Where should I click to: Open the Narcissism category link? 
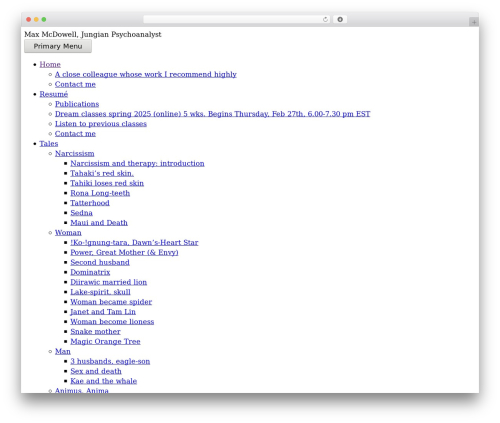[x=75, y=153]
